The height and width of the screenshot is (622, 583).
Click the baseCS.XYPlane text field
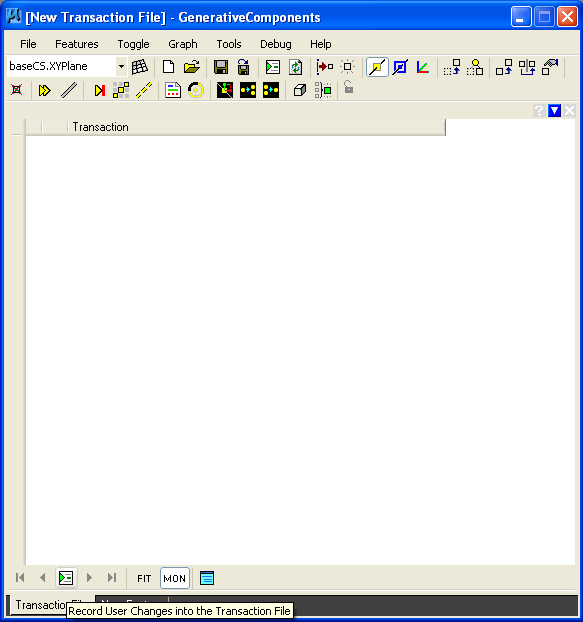pyautogui.click(x=61, y=66)
